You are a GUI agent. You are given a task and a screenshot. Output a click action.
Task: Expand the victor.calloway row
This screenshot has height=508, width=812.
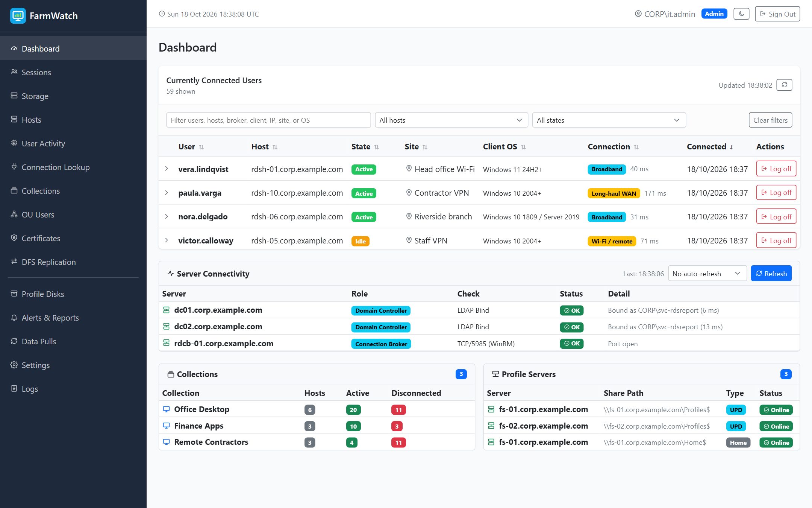click(x=167, y=240)
